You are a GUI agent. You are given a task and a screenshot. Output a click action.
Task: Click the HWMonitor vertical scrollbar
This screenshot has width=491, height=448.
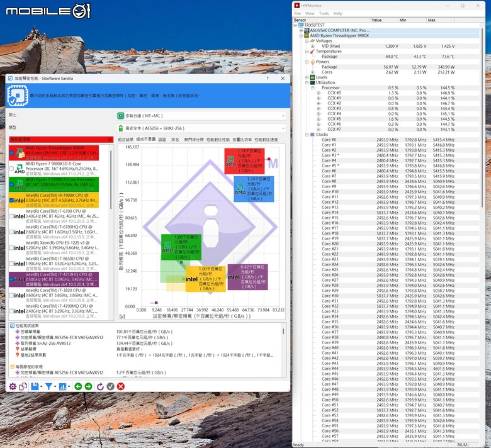[482, 118]
